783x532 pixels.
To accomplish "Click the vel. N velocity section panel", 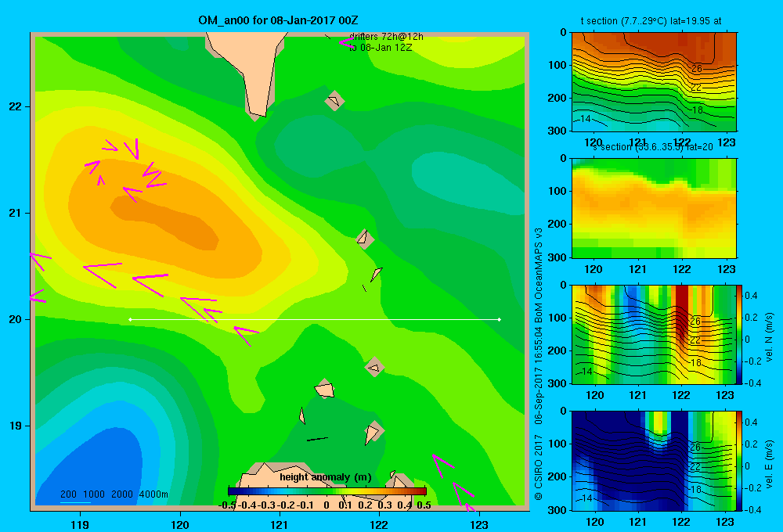I will [654, 334].
